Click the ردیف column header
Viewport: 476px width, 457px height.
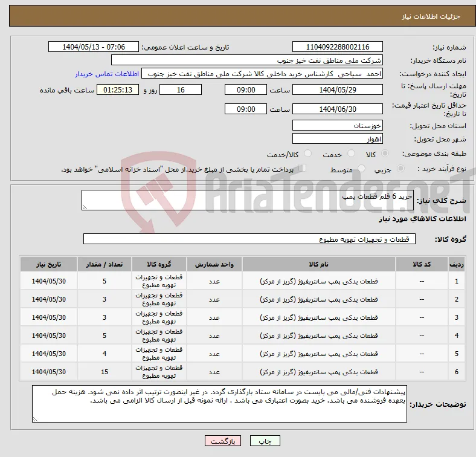pyautogui.click(x=456, y=264)
